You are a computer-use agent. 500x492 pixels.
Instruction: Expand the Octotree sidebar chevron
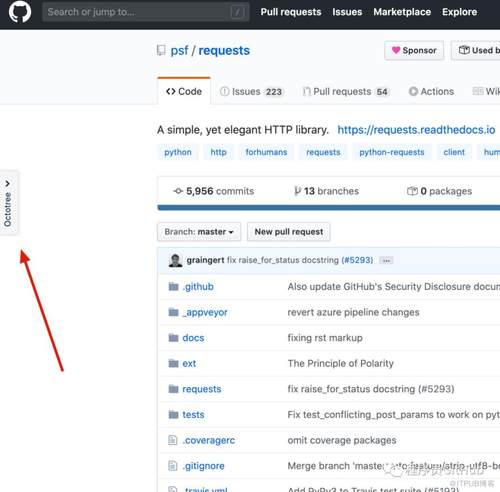click(x=7, y=183)
